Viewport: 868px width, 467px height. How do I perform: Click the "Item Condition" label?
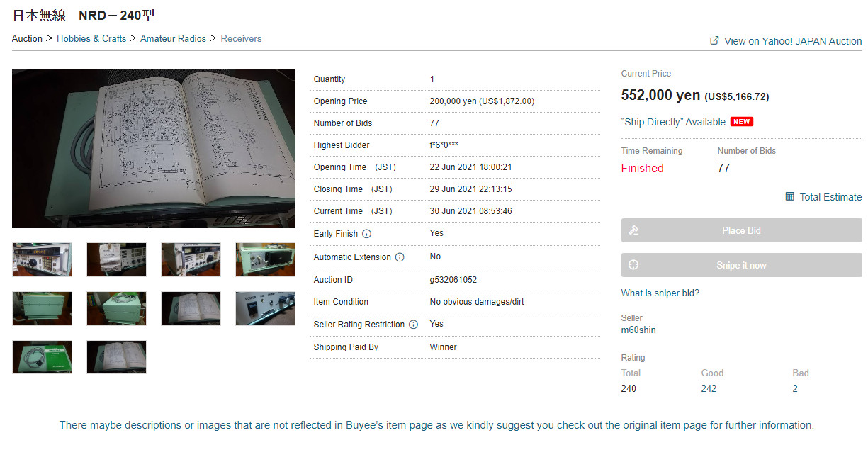point(341,302)
